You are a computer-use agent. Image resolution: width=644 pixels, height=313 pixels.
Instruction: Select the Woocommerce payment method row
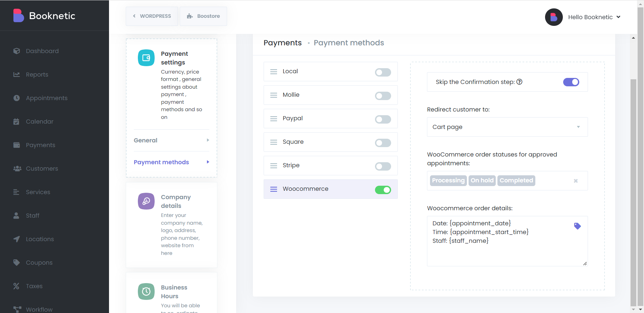[330, 189]
